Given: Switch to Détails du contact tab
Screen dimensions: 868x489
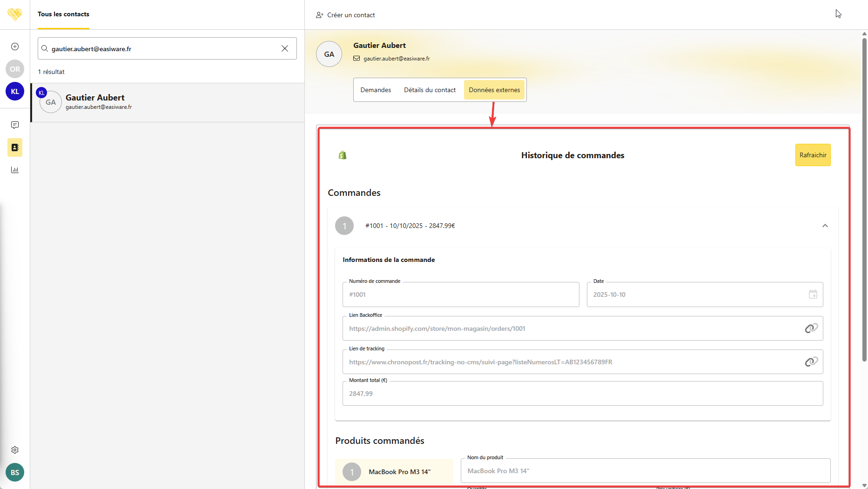Looking at the screenshot, I should (430, 90).
